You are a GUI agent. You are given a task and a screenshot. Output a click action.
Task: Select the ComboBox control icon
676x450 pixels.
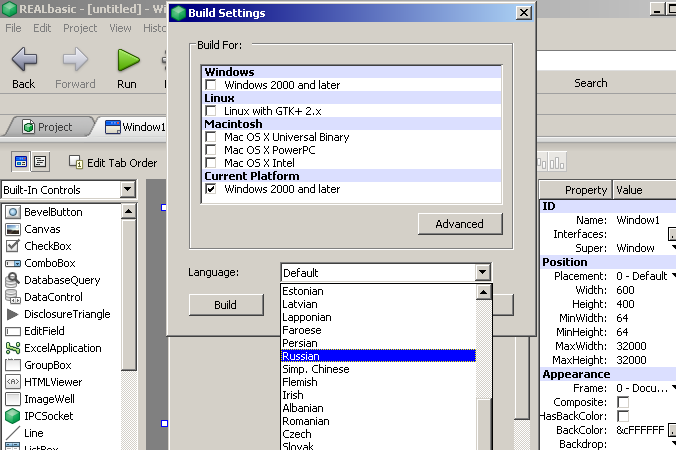[x=13, y=263]
